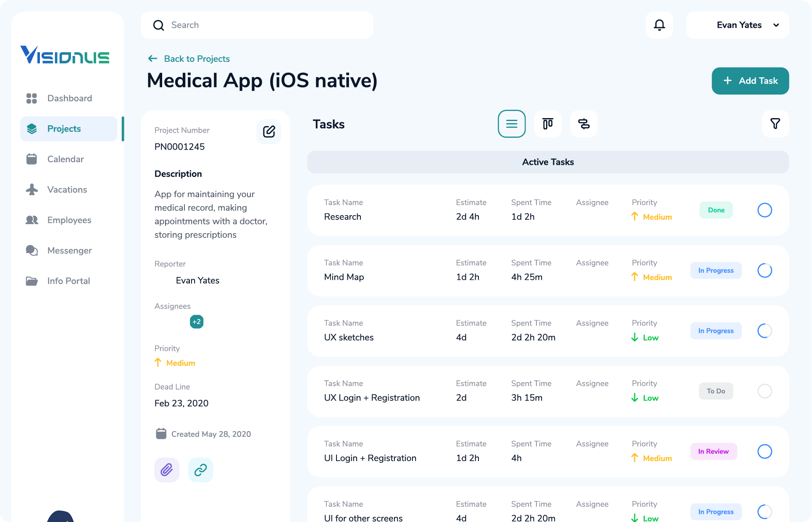Switch to the timeline view icon
Viewport: 812px width, 522px height.
[x=583, y=124]
